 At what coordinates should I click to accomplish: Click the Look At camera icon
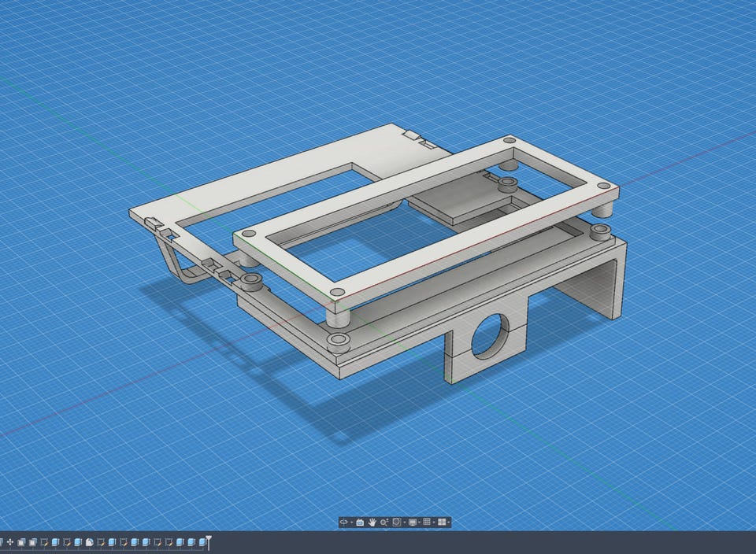[360, 523]
